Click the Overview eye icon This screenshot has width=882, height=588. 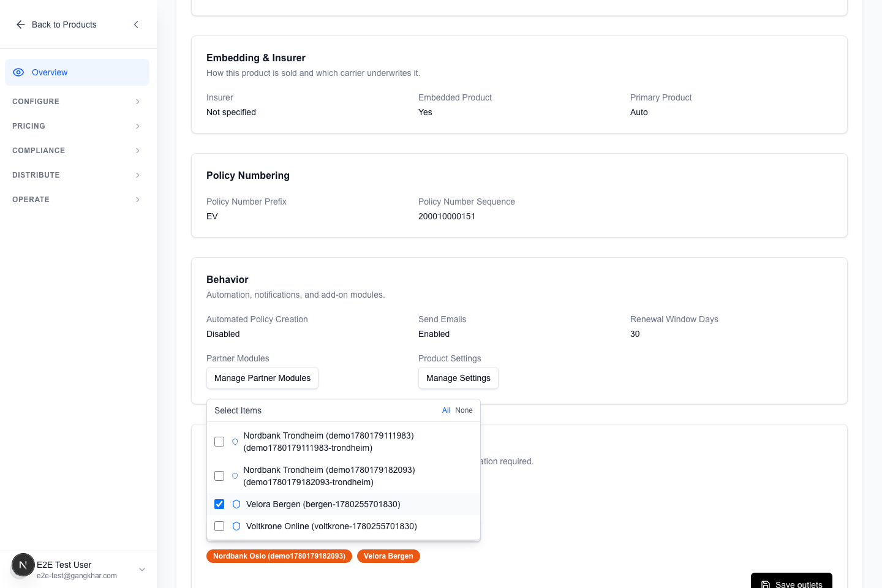coord(18,72)
